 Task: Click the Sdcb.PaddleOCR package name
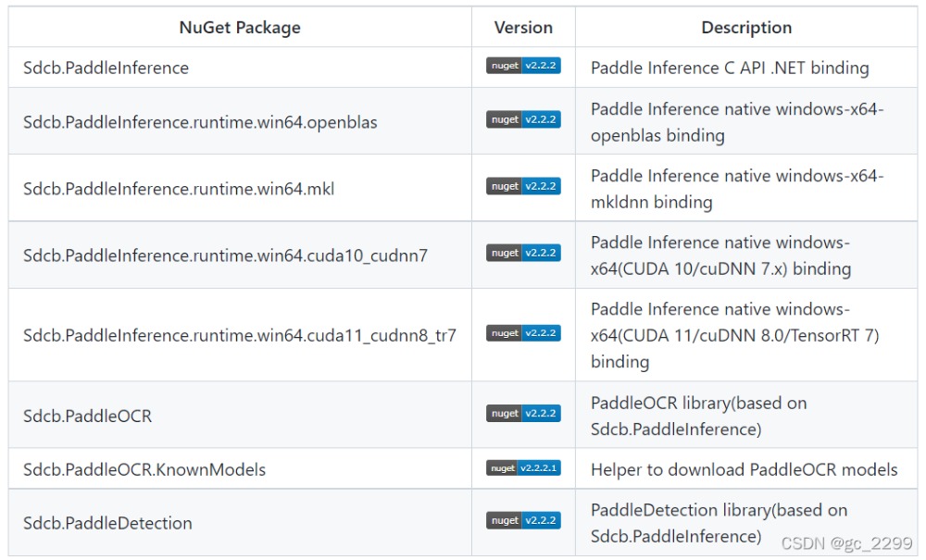(87, 416)
